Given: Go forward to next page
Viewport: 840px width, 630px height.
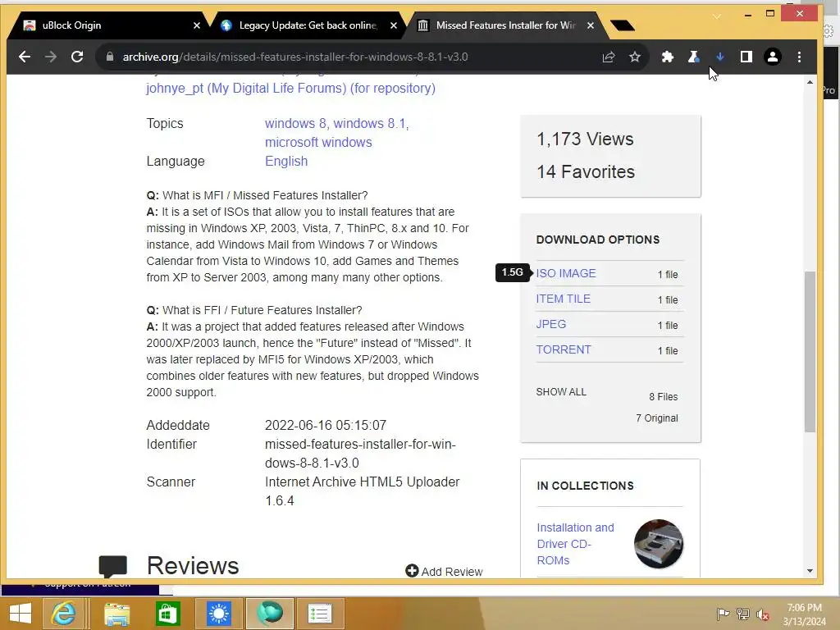Looking at the screenshot, I should click(51, 57).
